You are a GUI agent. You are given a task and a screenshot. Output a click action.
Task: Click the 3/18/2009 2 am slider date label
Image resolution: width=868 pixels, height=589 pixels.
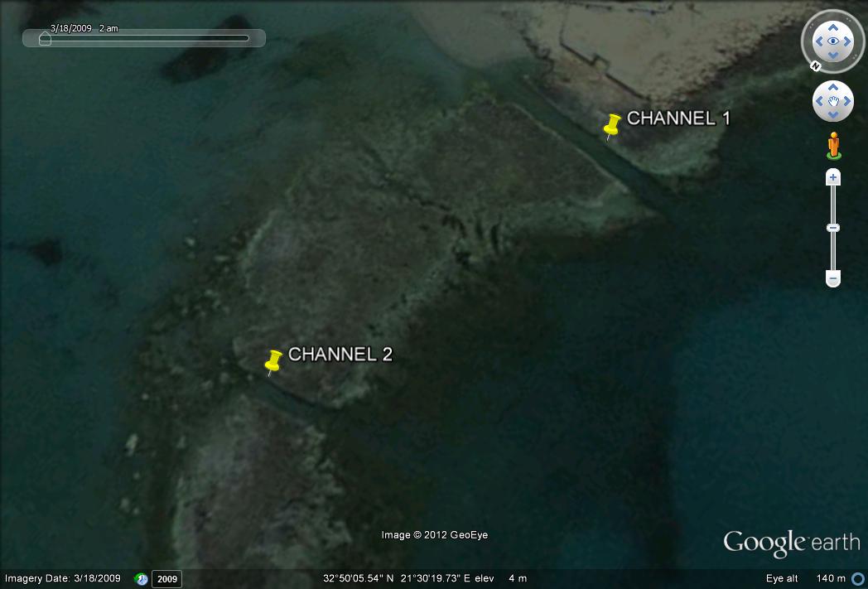coord(84,28)
